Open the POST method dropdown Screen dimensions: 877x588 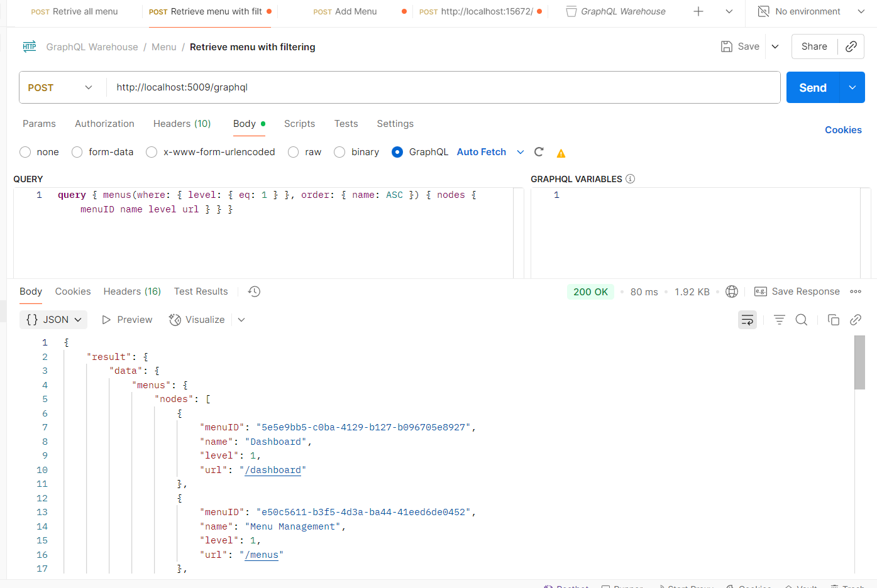pos(60,87)
